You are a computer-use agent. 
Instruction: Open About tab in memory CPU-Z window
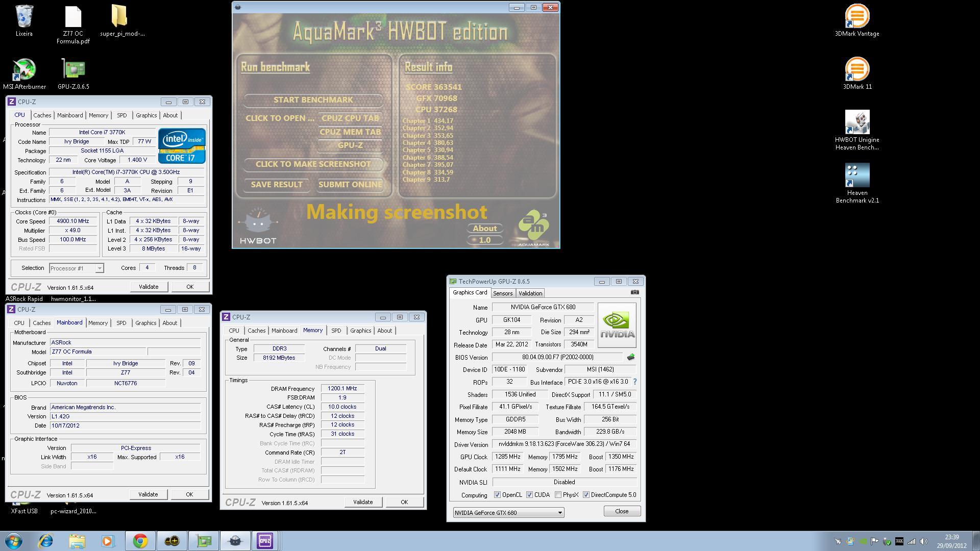pyautogui.click(x=384, y=331)
